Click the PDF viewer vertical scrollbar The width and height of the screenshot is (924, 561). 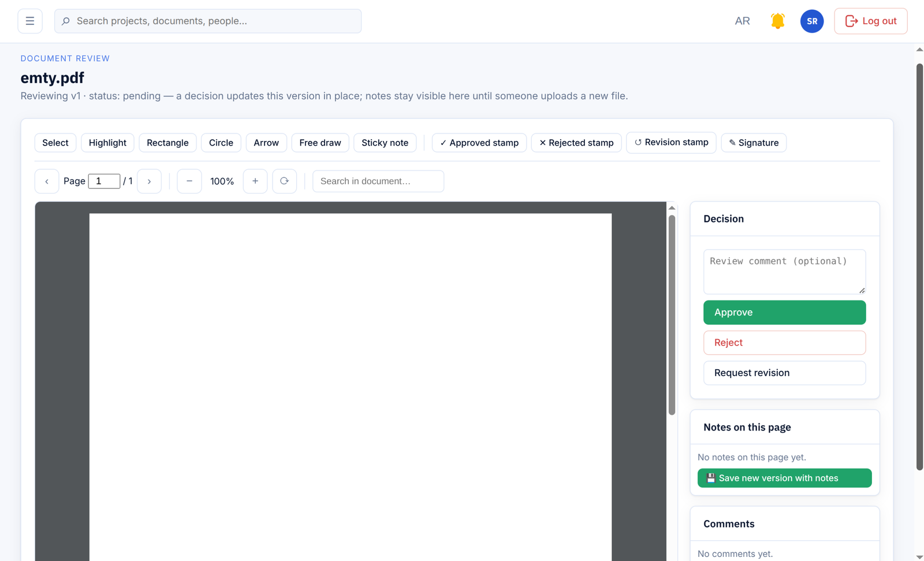coord(672,315)
